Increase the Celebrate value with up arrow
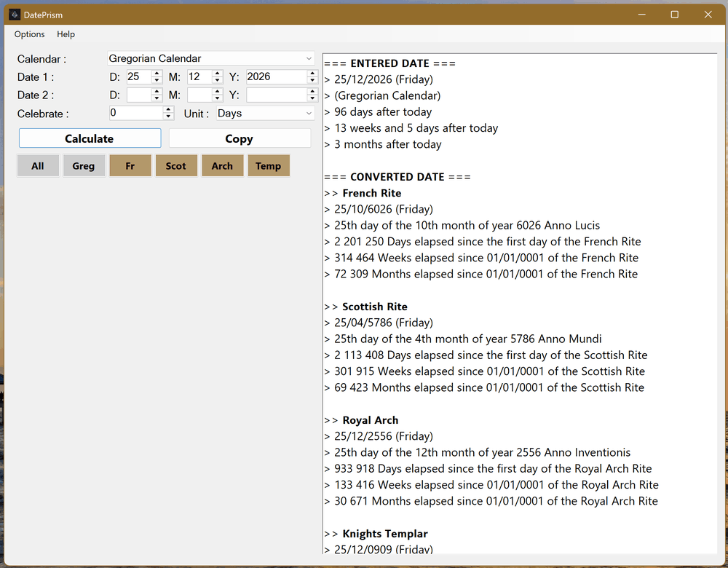 pyautogui.click(x=169, y=110)
